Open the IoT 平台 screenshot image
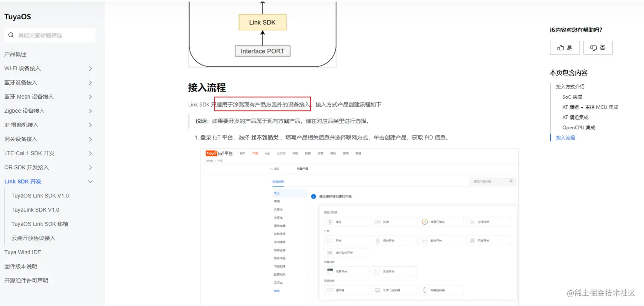644x306 pixels. (359, 227)
